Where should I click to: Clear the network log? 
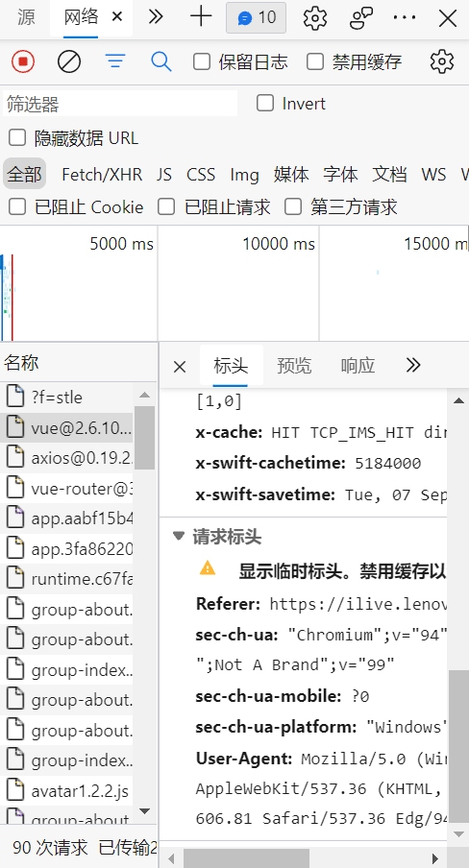click(x=69, y=60)
